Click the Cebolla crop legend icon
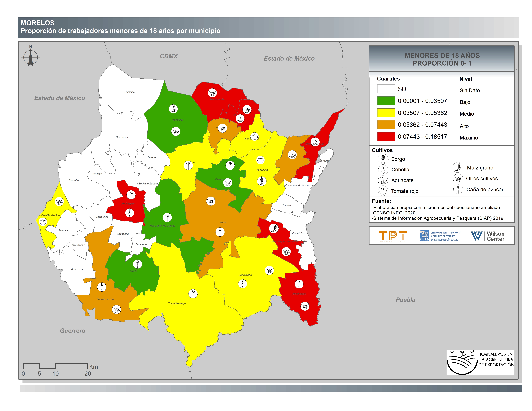 click(x=383, y=169)
